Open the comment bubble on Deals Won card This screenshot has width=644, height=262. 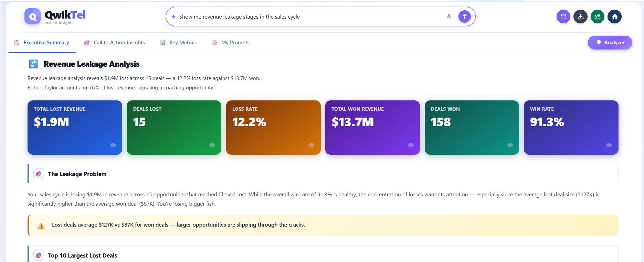point(510,145)
